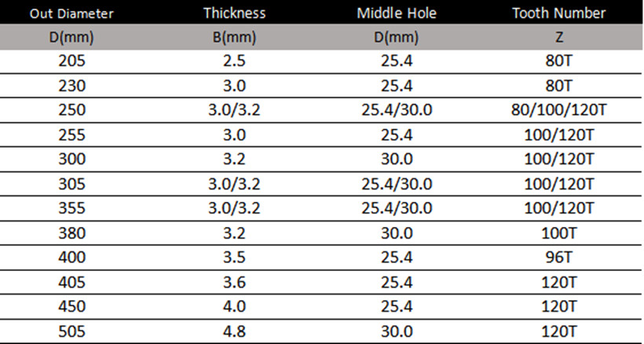Select the 205 diameter cell
Screen dimensions: 644x344
(71, 61)
